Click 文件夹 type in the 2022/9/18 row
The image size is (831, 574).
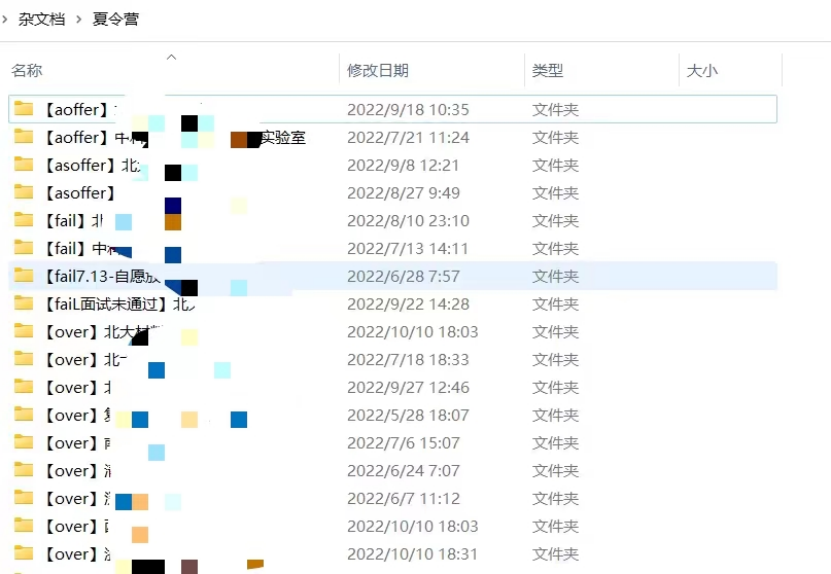[555, 110]
